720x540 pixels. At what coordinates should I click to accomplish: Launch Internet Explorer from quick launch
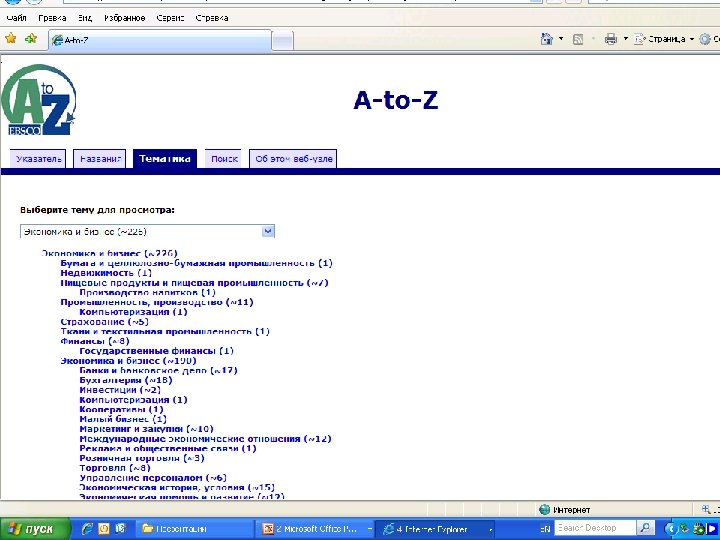pyautogui.click(x=87, y=529)
